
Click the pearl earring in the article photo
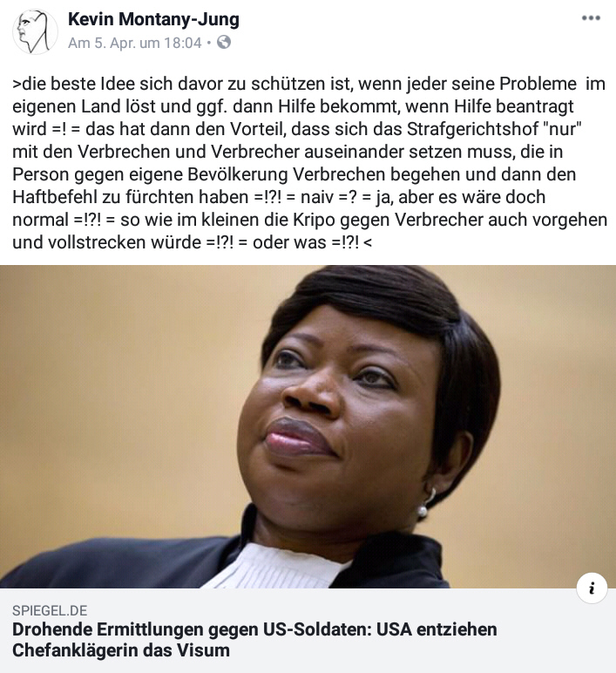(423, 510)
